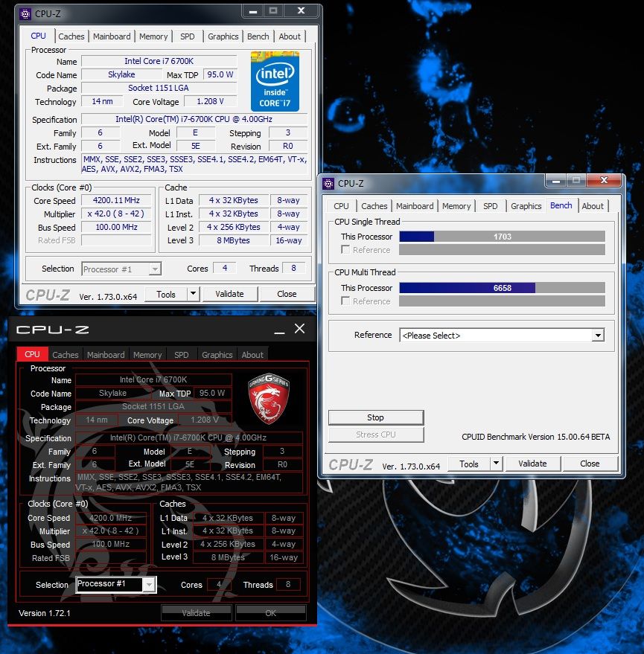Viewport: 644px width, 654px height.
Task: Click Specification field in top CPU-Z window
Action: 194,119
